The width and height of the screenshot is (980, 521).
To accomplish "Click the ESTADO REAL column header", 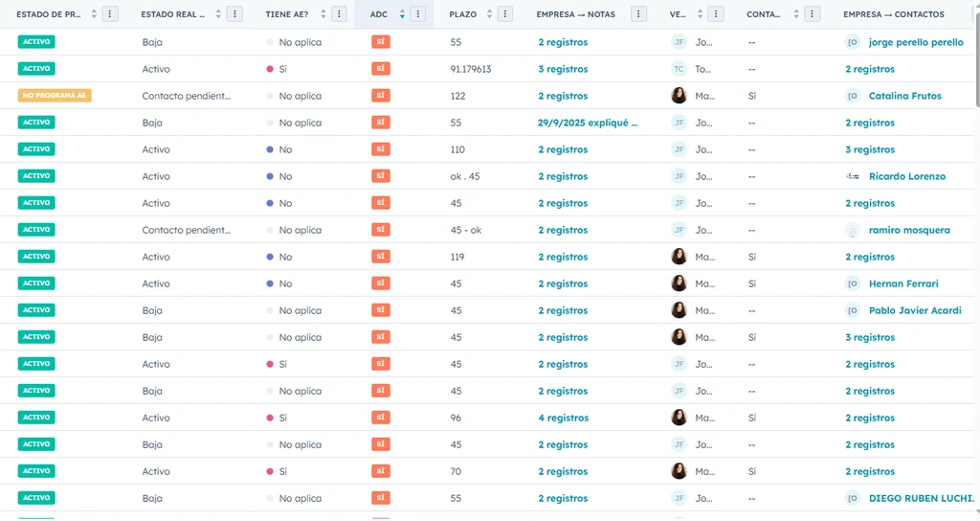I will [173, 14].
